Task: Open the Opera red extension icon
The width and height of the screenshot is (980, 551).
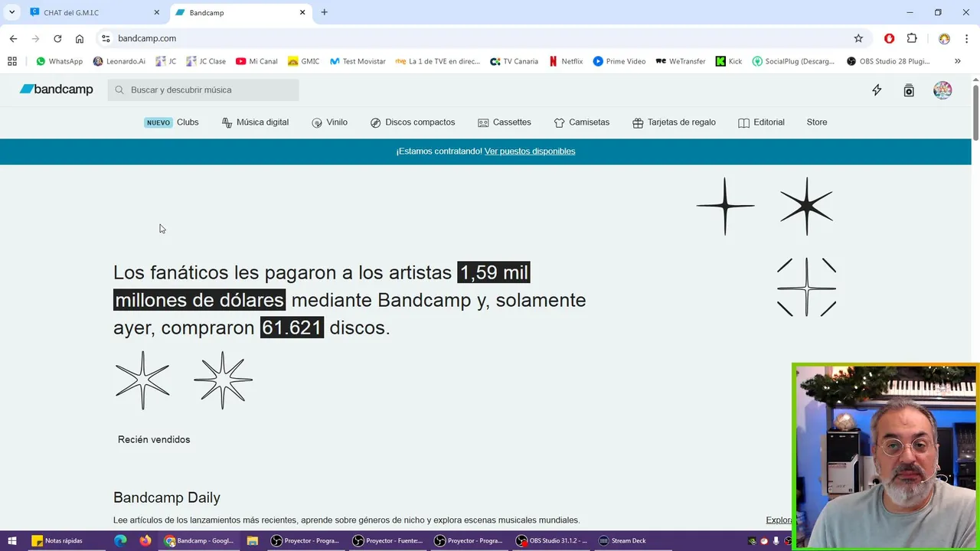Action: tap(889, 38)
